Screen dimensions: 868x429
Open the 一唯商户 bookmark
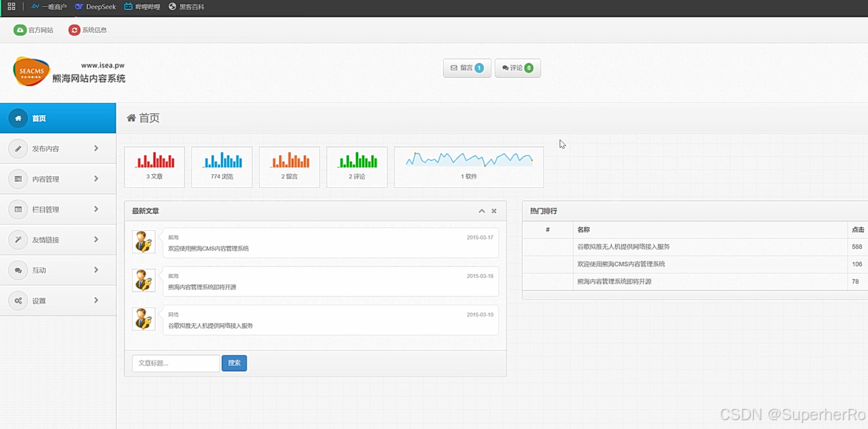point(49,7)
